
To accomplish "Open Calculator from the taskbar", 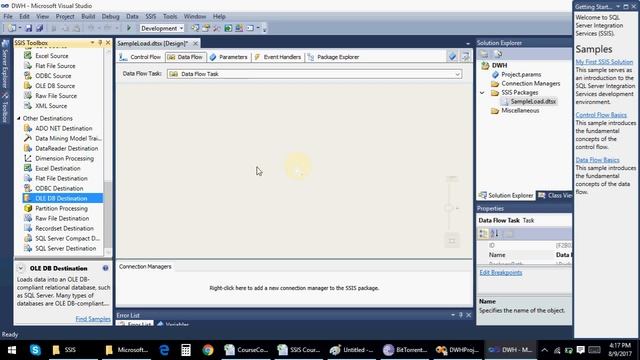I will 186,350.
